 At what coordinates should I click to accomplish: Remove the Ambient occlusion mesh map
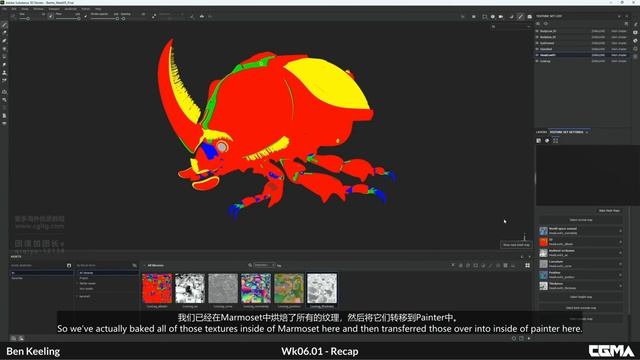(620, 253)
